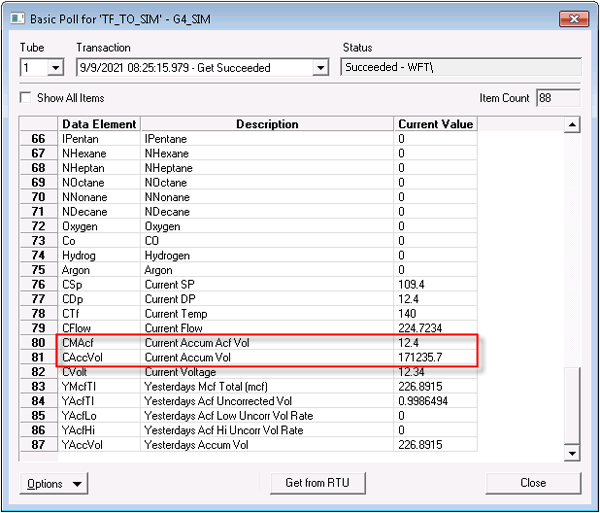The width and height of the screenshot is (600, 513).
Task: Click the dialog title bar application icon
Action: coord(17,18)
